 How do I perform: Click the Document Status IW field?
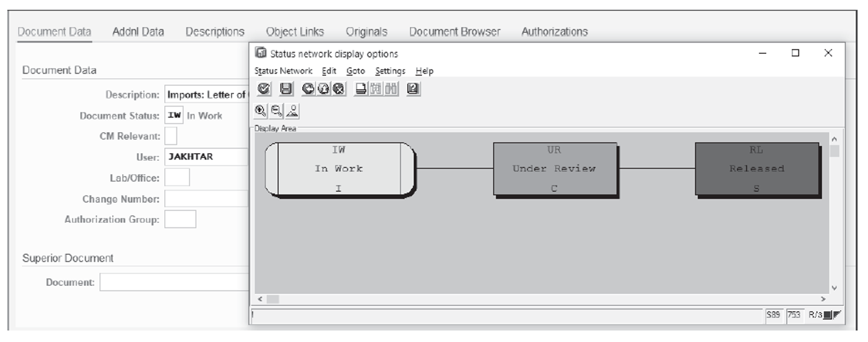174,115
